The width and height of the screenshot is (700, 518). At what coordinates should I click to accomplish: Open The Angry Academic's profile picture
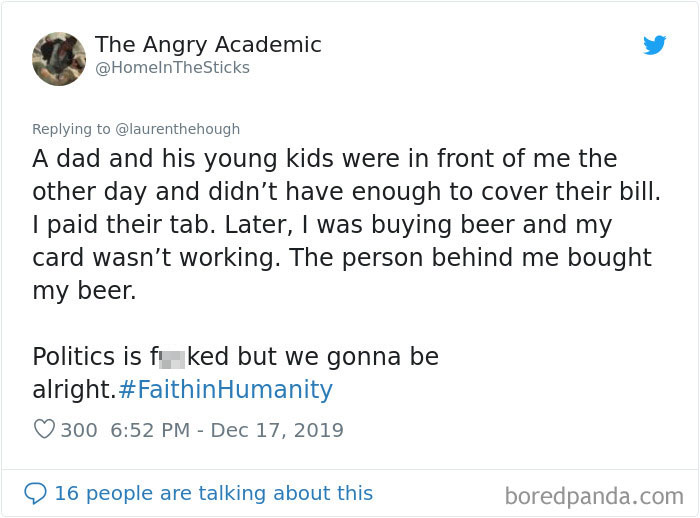point(59,59)
